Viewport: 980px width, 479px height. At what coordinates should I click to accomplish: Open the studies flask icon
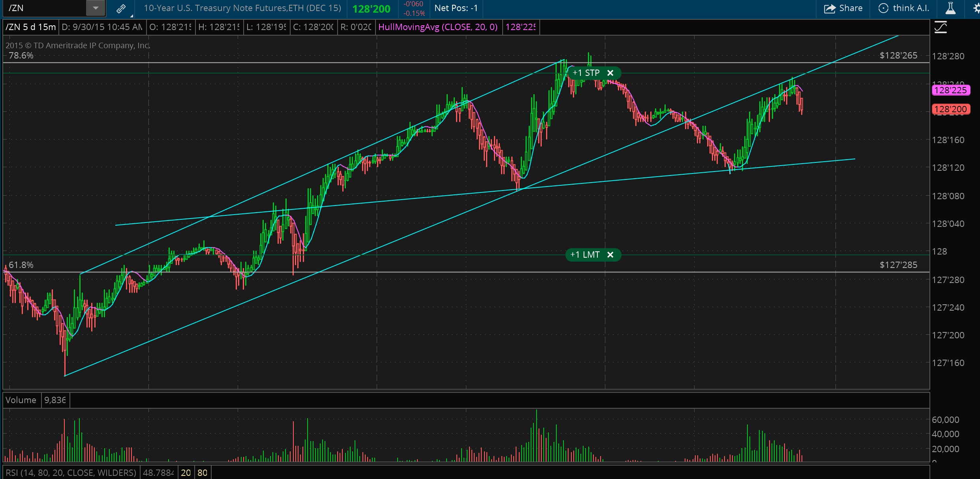coord(951,8)
